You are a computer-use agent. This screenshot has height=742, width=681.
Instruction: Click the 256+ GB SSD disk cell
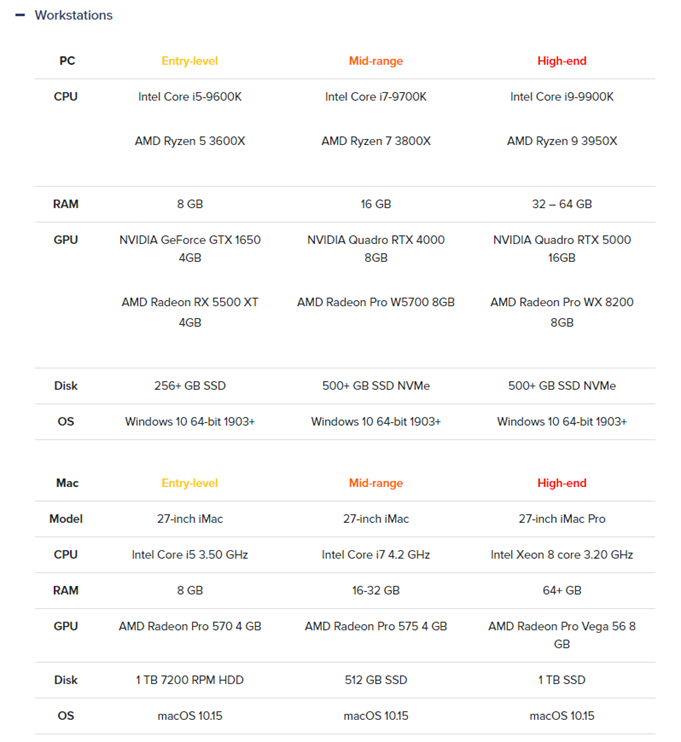[190, 386]
